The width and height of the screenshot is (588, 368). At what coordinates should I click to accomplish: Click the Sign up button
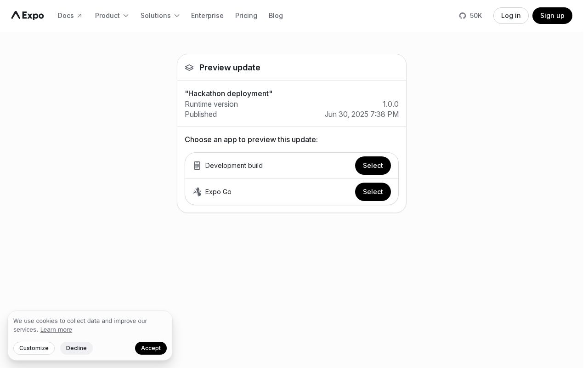click(x=552, y=16)
